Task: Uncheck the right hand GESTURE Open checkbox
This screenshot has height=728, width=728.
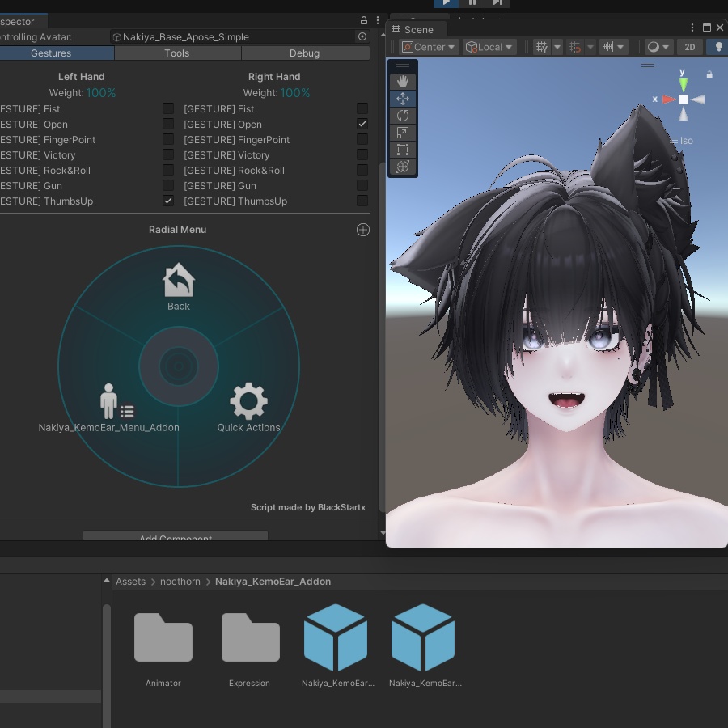Action: (362, 123)
